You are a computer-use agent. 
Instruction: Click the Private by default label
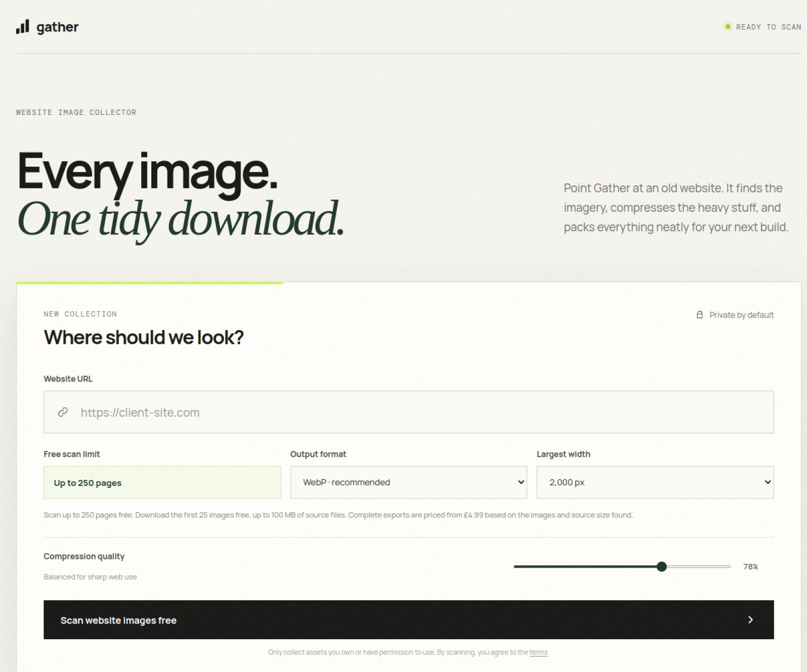[741, 315]
